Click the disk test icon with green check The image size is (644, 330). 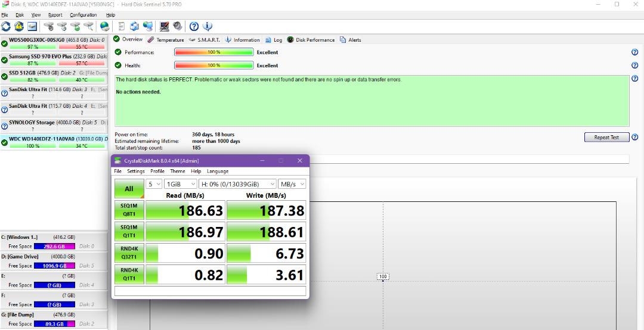[75, 27]
